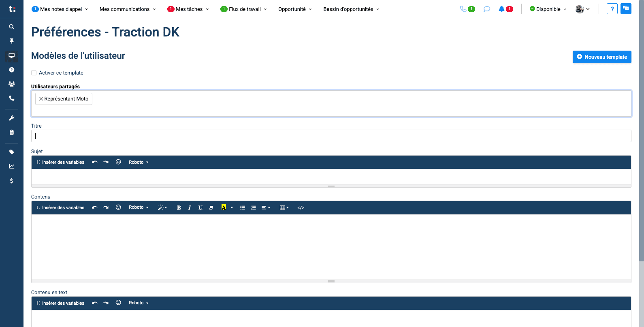The height and width of the screenshot is (327, 644).
Task: Click Nouveau template button
Action: (x=602, y=57)
